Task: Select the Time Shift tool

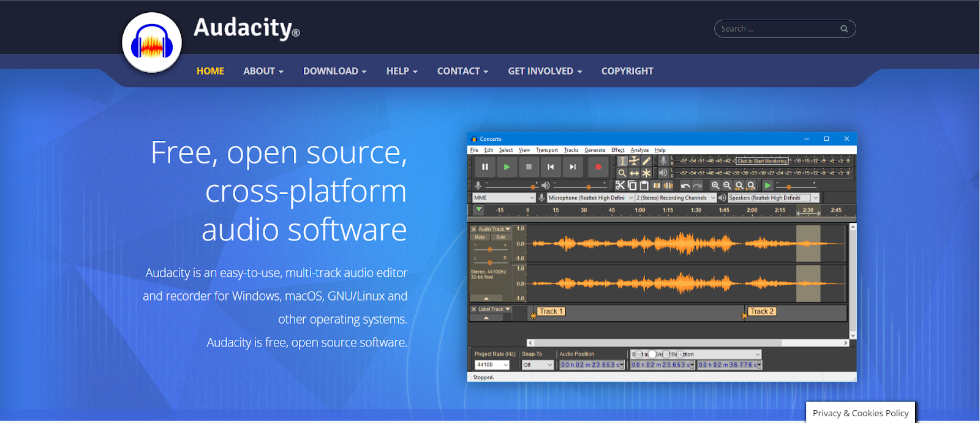Action: [634, 173]
